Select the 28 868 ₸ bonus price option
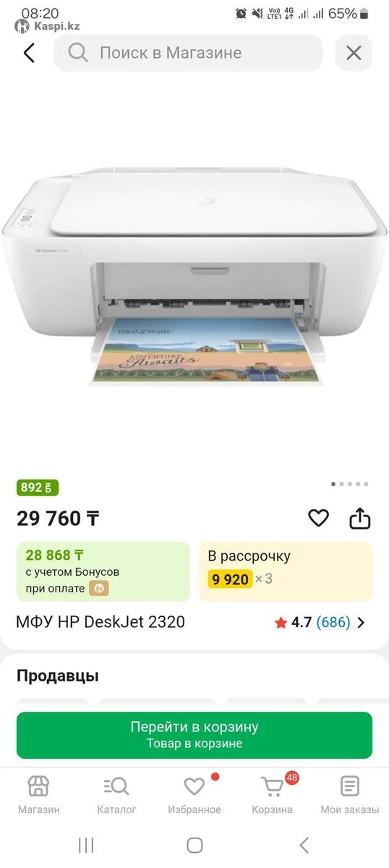389x868 pixels. tap(103, 571)
